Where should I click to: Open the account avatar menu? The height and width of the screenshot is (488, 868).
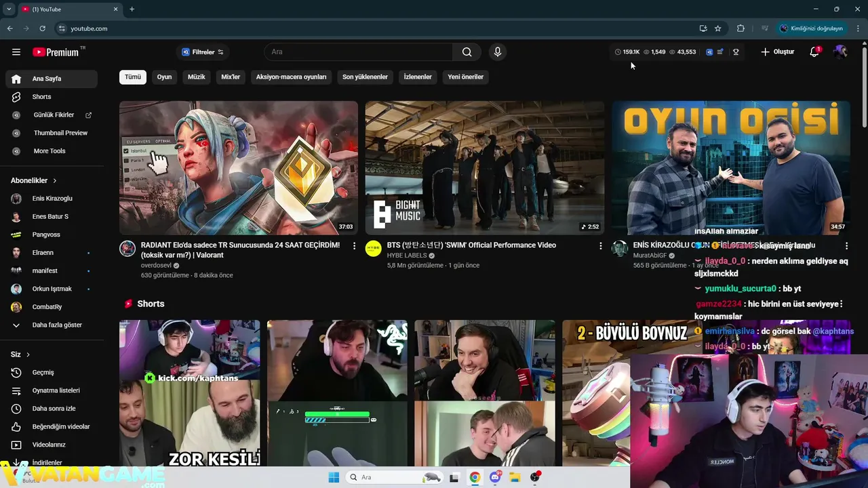click(840, 52)
